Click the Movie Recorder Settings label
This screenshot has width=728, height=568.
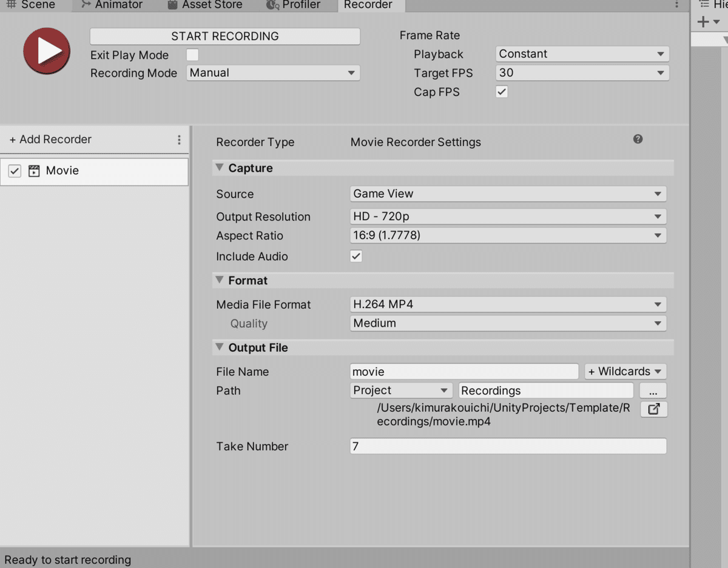416,142
